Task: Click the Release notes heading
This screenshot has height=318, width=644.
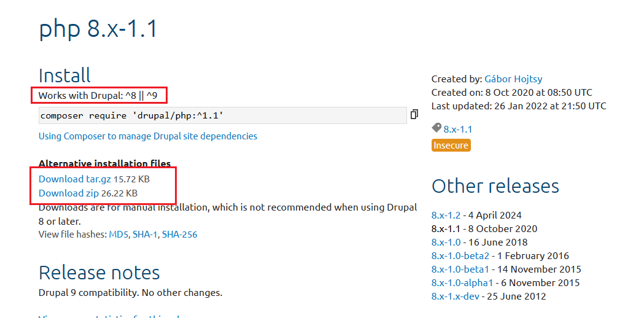Action: click(99, 273)
